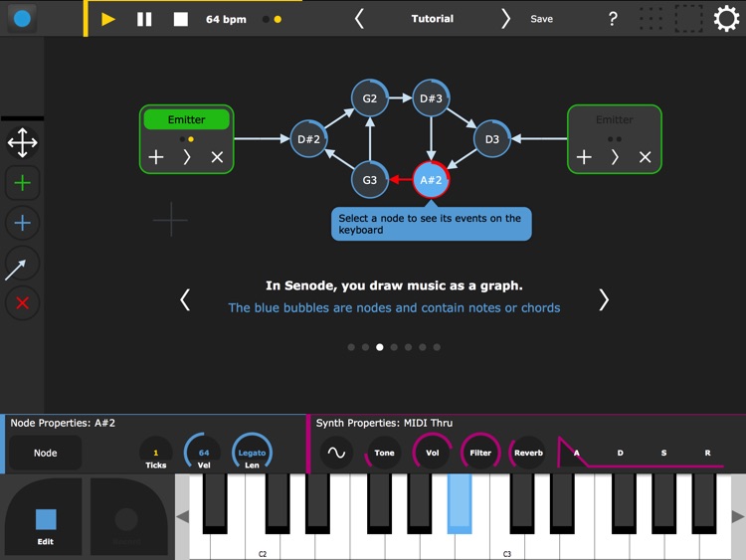This screenshot has height=560, width=746.
Task: Add a node with the blue plus
Action: [22, 223]
